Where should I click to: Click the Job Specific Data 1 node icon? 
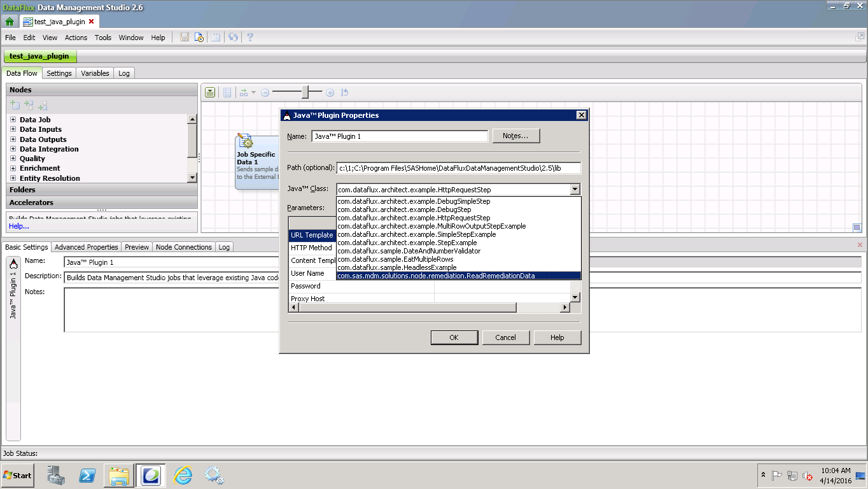coord(245,142)
